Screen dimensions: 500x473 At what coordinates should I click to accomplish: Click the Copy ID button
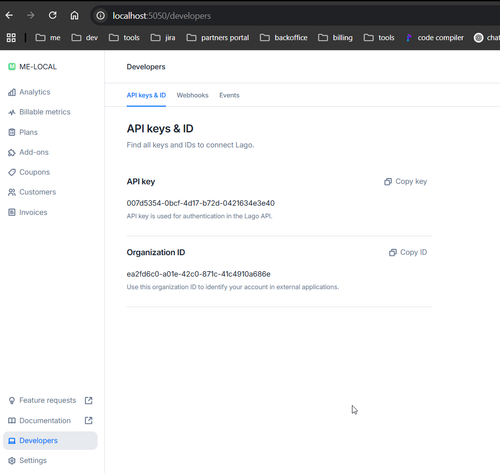click(408, 252)
